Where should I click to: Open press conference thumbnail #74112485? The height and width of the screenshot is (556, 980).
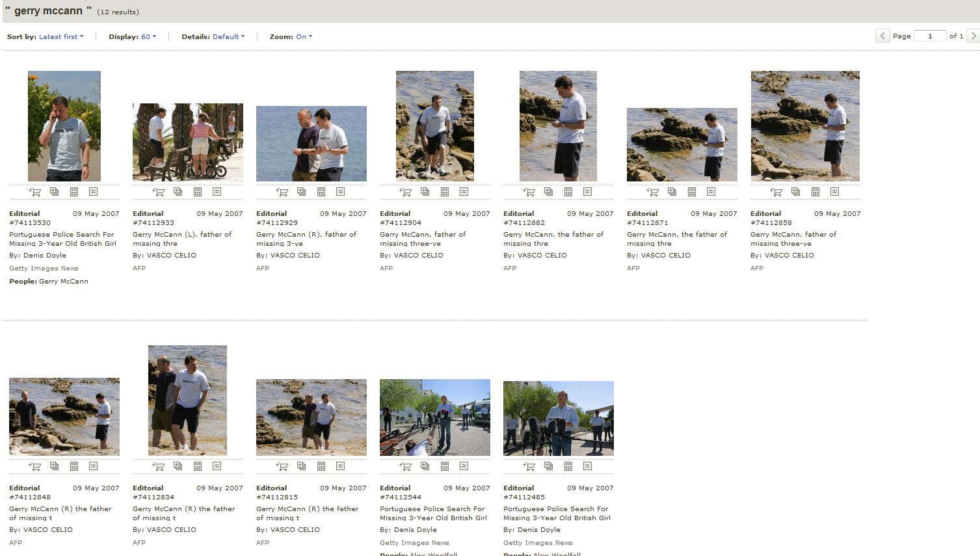pos(559,418)
